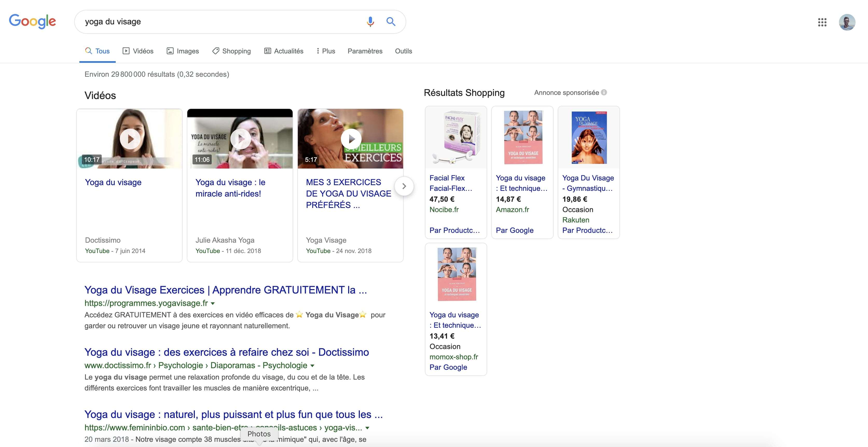The image size is (868, 447).
Task: Click the blue search magnifier button
Action: click(390, 22)
